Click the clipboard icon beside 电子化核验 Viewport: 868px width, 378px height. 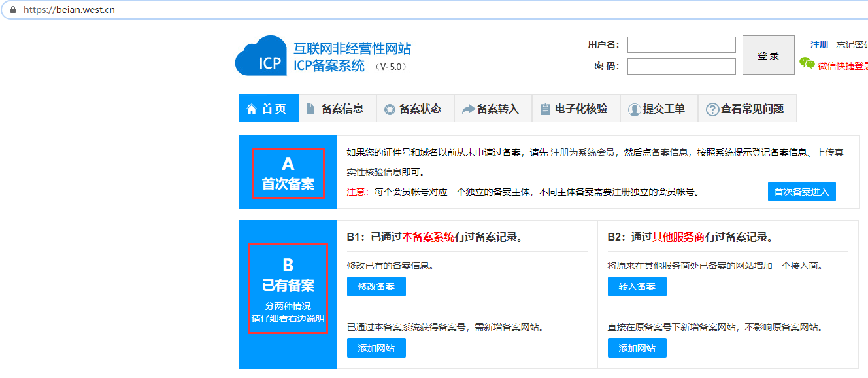pyautogui.click(x=545, y=109)
